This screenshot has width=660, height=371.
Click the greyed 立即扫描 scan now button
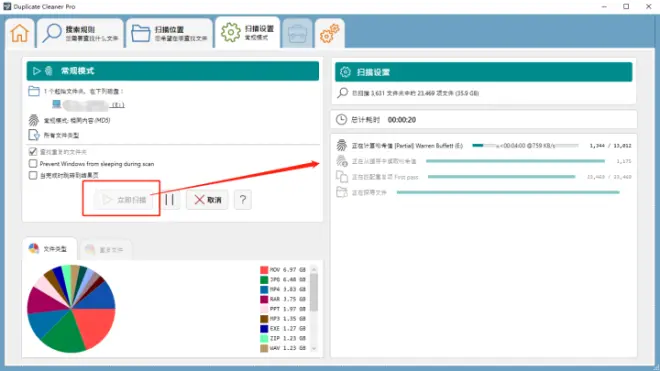(x=125, y=200)
